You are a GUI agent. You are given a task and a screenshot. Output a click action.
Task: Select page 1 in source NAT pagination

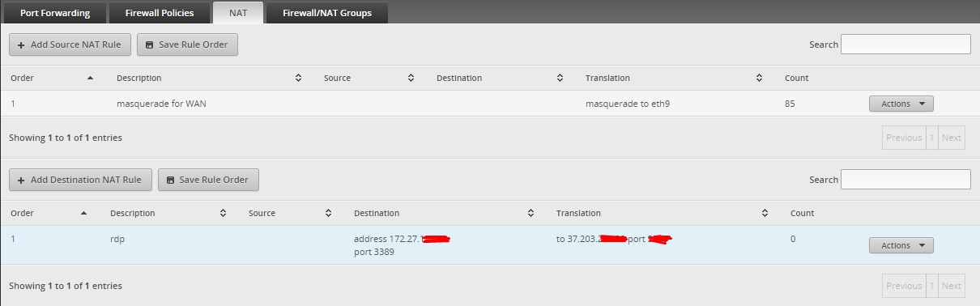click(x=931, y=138)
